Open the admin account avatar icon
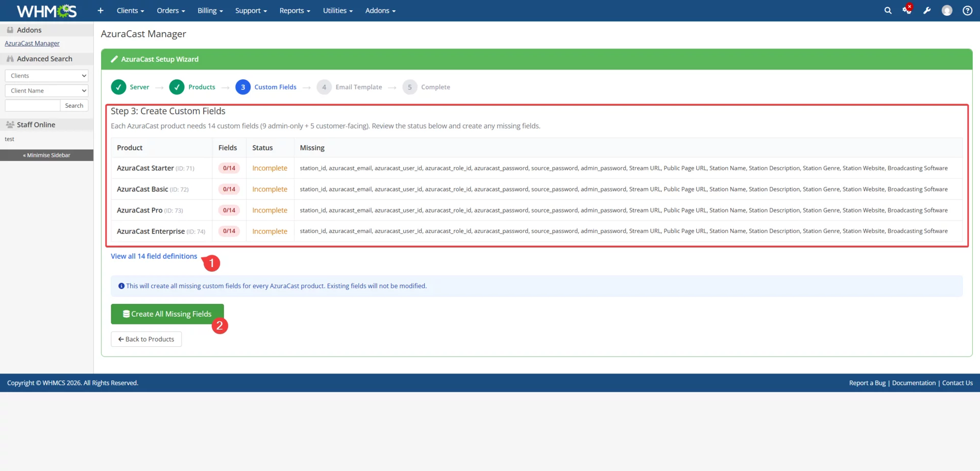This screenshot has height=471, width=980. tap(947, 10)
